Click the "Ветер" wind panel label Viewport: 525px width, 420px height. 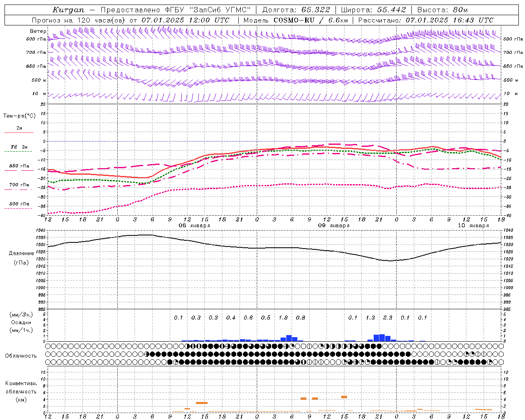[x=38, y=31]
